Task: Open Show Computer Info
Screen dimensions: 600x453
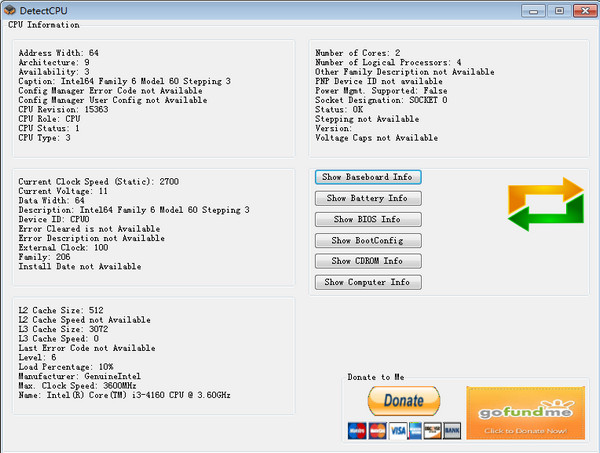Action: pyautogui.click(x=367, y=282)
